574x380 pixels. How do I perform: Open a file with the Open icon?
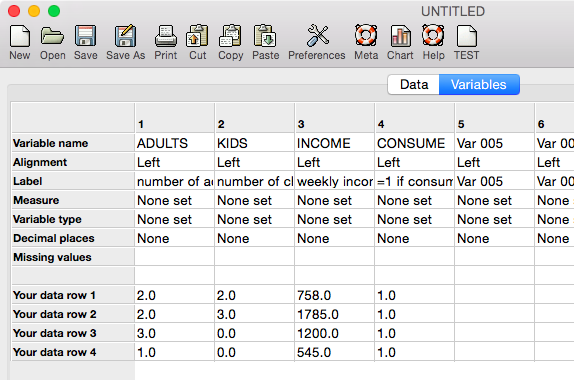52,36
